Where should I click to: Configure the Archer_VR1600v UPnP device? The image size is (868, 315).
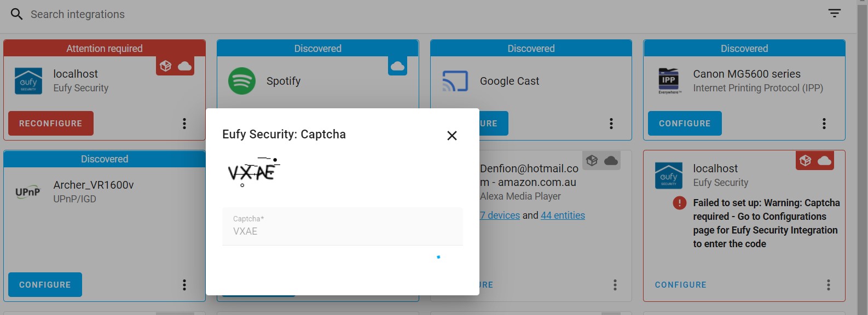coord(45,285)
